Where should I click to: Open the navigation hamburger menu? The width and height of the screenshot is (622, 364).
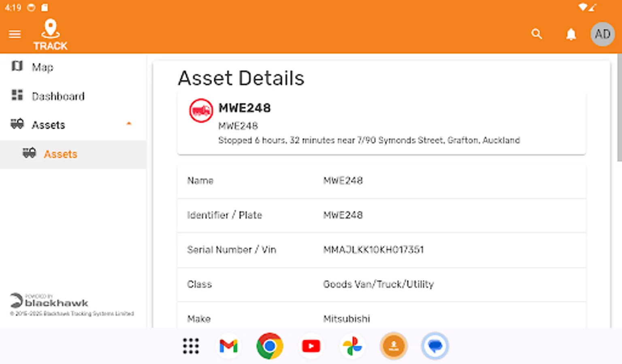pos(15,34)
